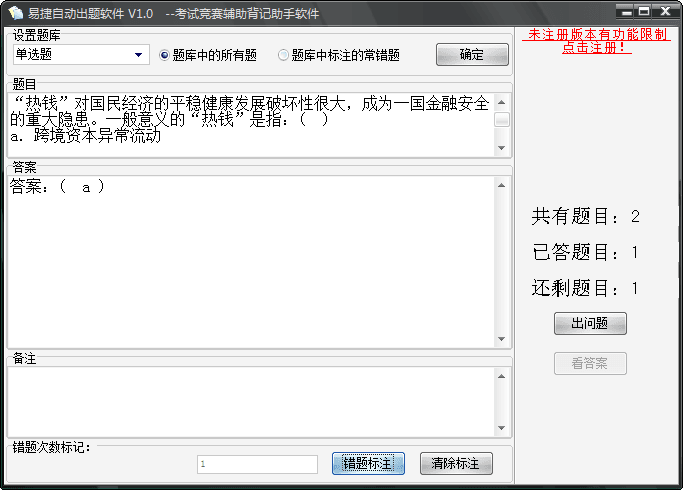683x490 pixels.
Task: Click the 备注 scrollbar down arrow
Action: pos(501,428)
